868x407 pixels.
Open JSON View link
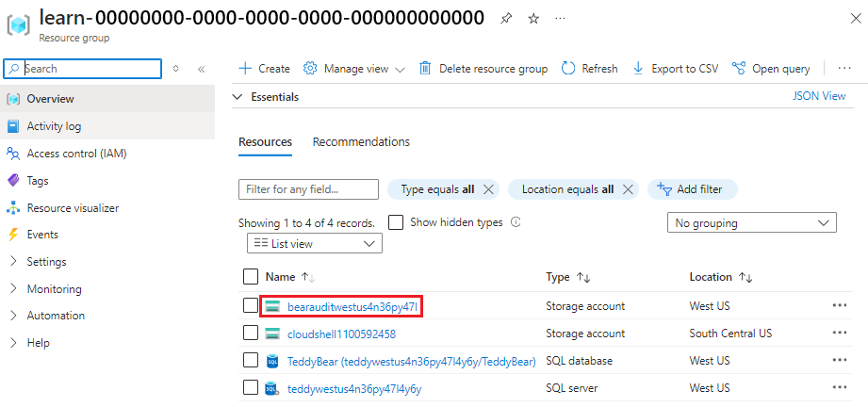tap(819, 96)
